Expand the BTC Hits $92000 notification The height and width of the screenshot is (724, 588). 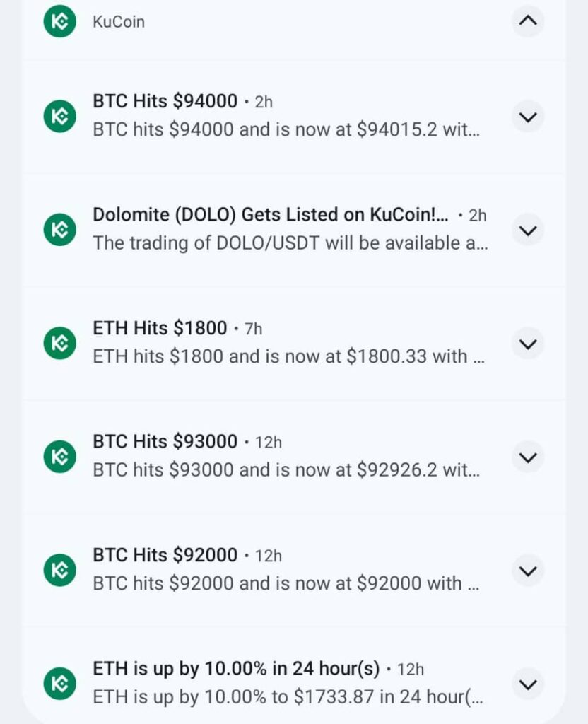tap(528, 571)
